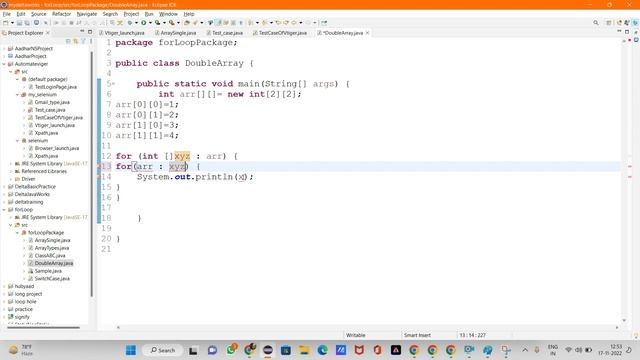Click the External Tools toolbar icon

pyautogui.click(x=172, y=23)
